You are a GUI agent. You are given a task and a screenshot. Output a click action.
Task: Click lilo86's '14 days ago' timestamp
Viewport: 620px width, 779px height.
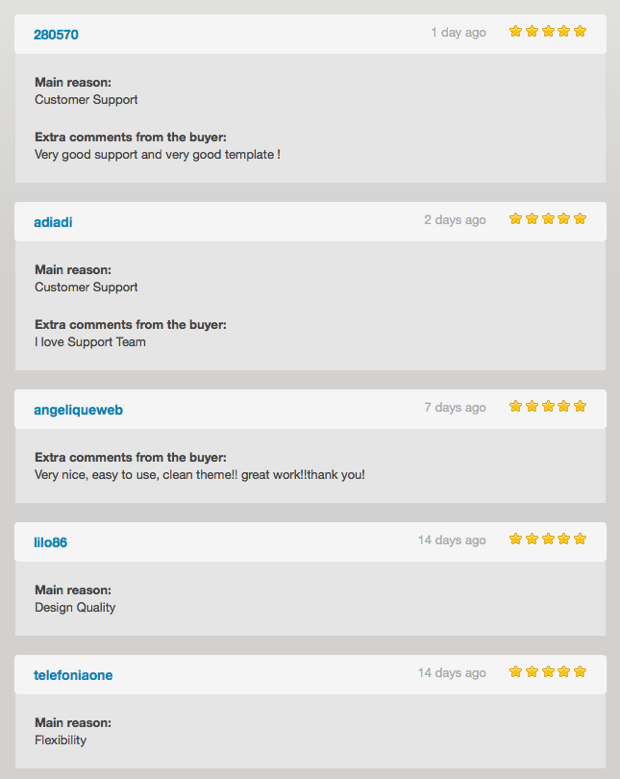tap(452, 541)
